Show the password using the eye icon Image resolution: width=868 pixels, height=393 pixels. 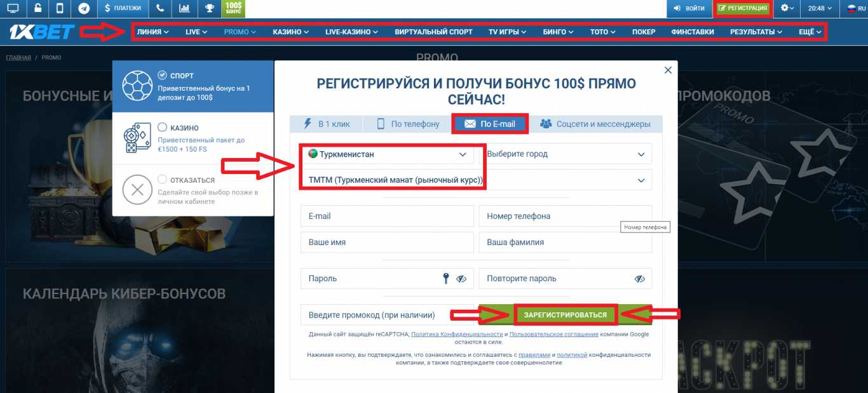pos(460,278)
